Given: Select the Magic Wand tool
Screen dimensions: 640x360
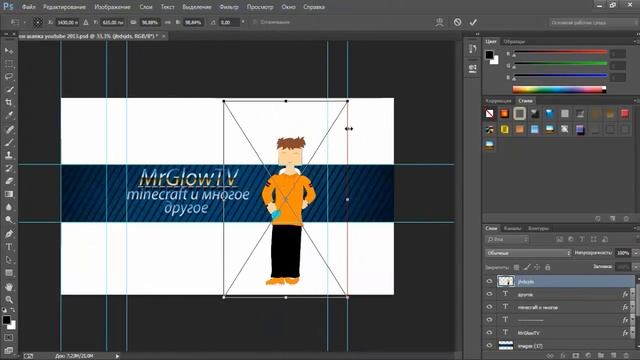Looking at the screenshot, I should (x=9, y=89).
